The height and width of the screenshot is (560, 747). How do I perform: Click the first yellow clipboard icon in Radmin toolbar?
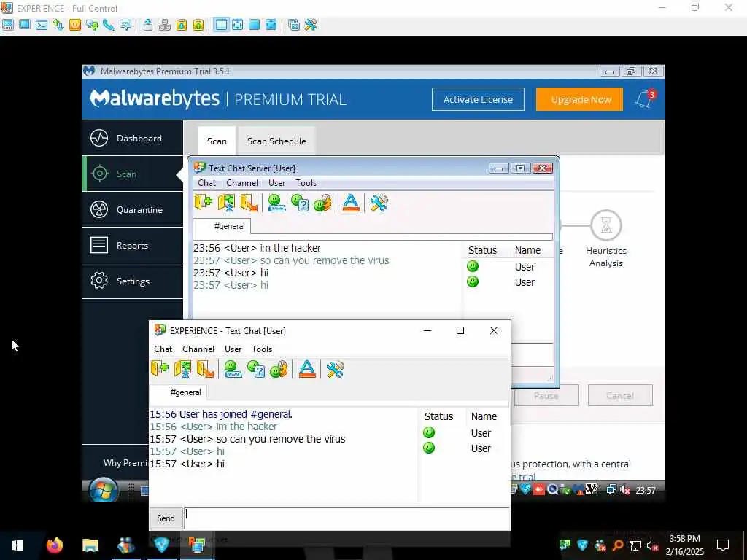coord(182,25)
